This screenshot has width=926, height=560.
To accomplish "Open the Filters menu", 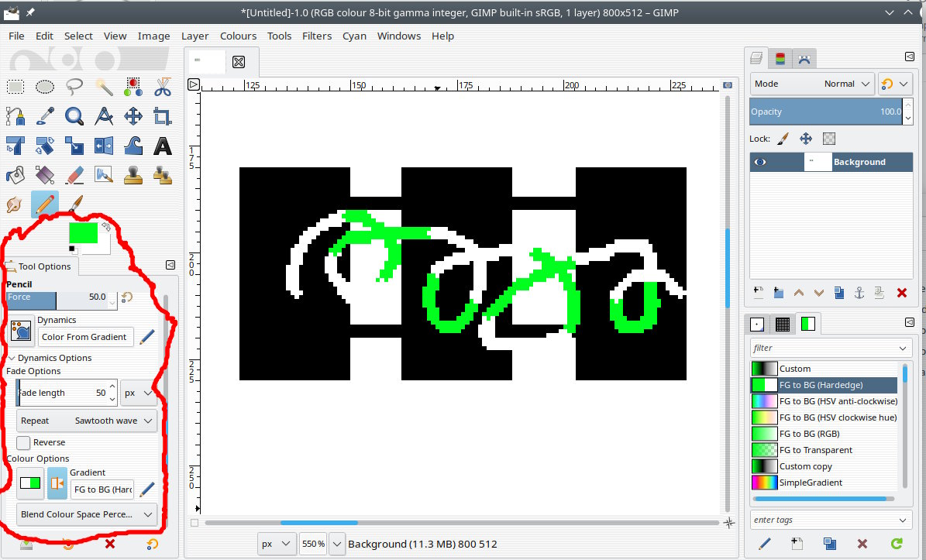I will (316, 36).
